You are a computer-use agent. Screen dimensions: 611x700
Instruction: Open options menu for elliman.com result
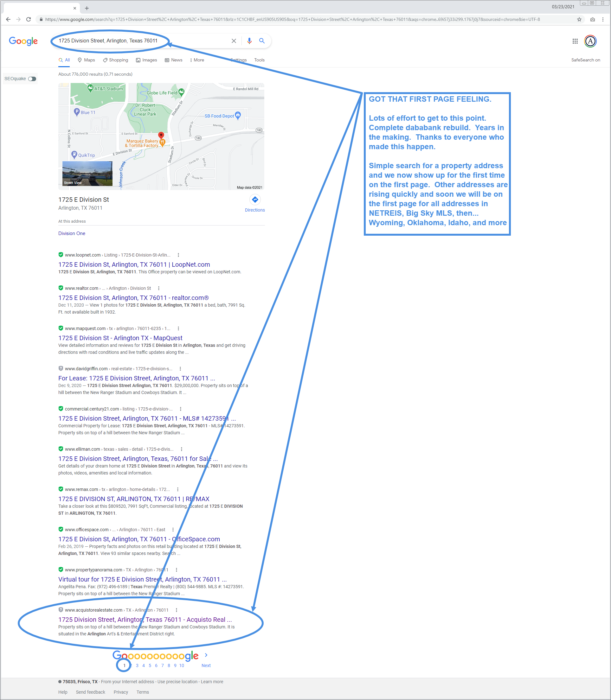click(x=182, y=449)
